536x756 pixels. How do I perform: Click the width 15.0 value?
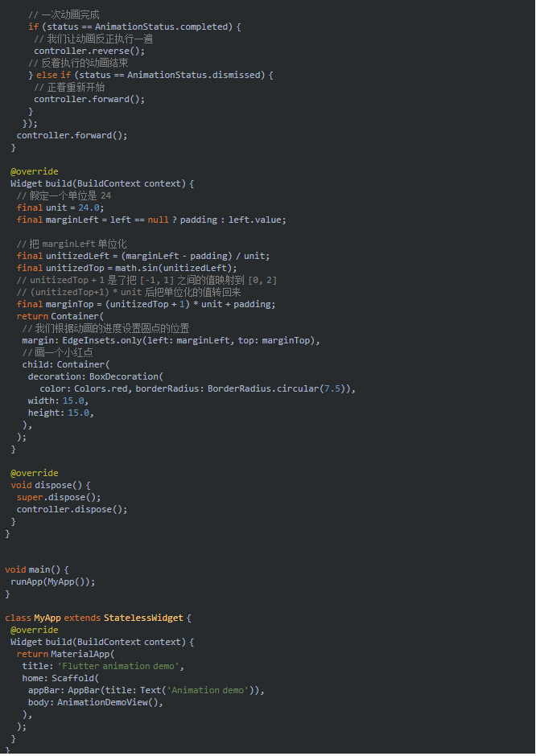point(73,401)
